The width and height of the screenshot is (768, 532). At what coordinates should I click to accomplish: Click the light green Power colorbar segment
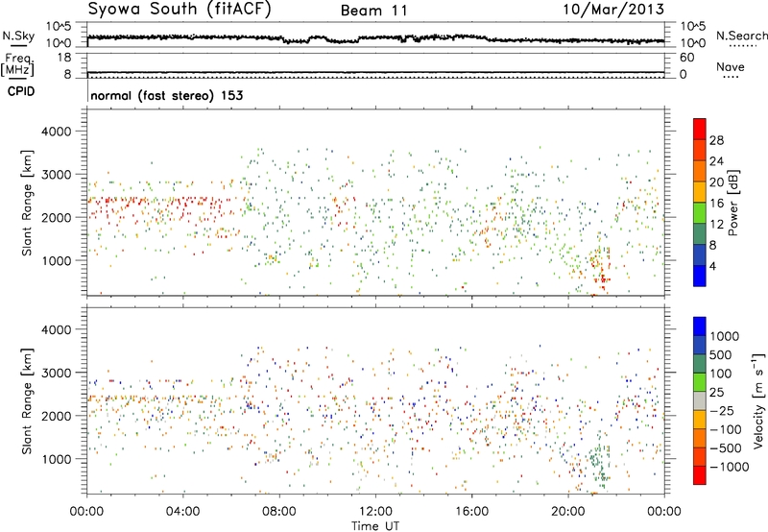click(700, 212)
